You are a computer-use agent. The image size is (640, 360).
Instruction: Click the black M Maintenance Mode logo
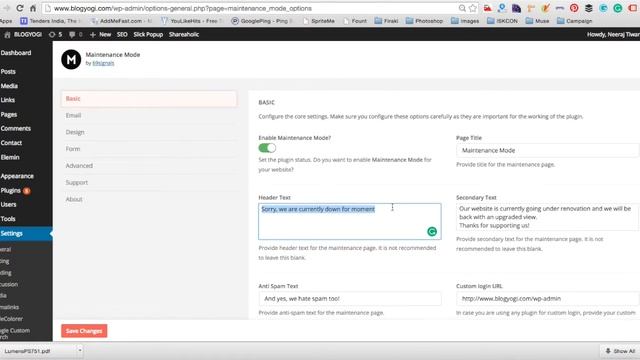coord(71,60)
